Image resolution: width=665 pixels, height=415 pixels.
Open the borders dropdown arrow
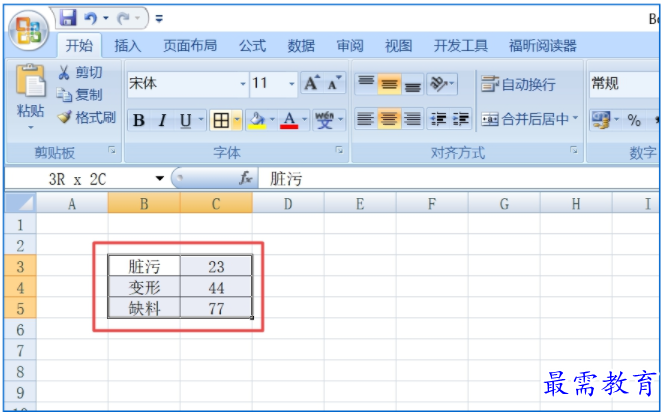tap(237, 121)
